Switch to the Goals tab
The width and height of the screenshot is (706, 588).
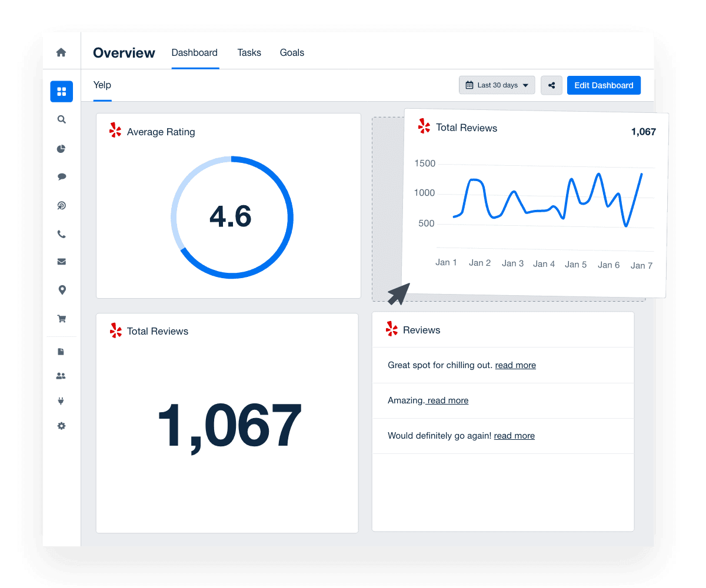click(292, 52)
